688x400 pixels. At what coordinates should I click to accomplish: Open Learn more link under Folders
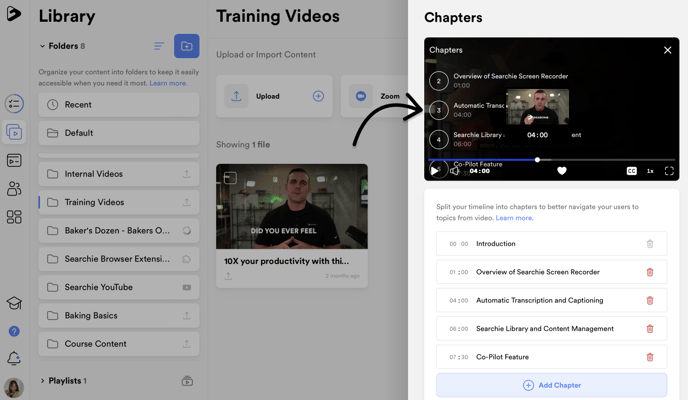point(168,83)
